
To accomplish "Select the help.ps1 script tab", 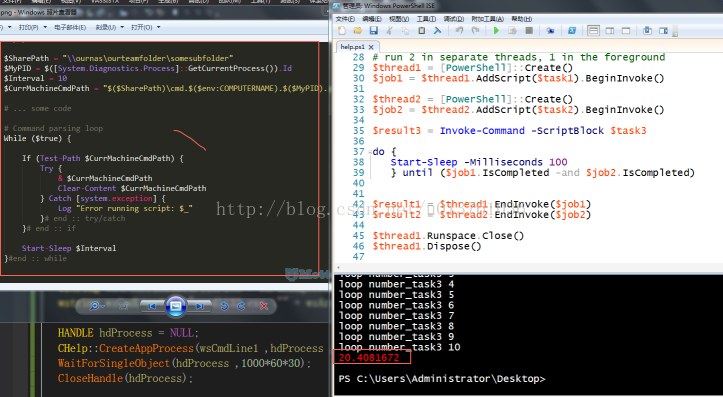I will (353, 47).
